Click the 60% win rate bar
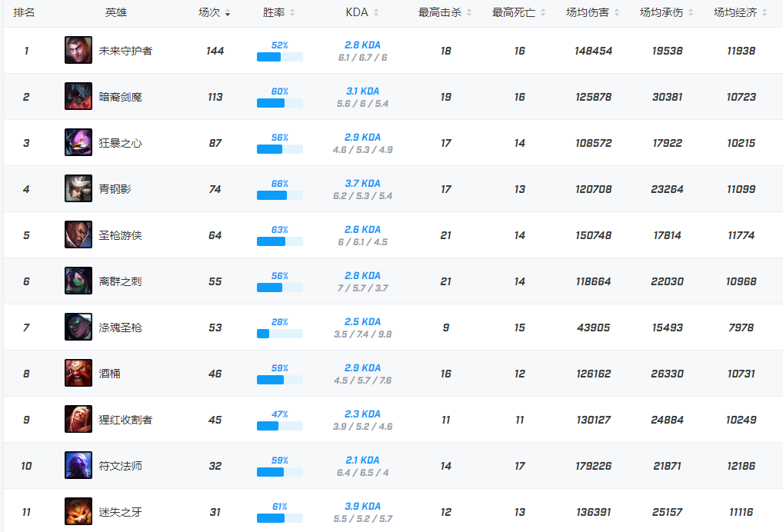 click(x=280, y=103)
